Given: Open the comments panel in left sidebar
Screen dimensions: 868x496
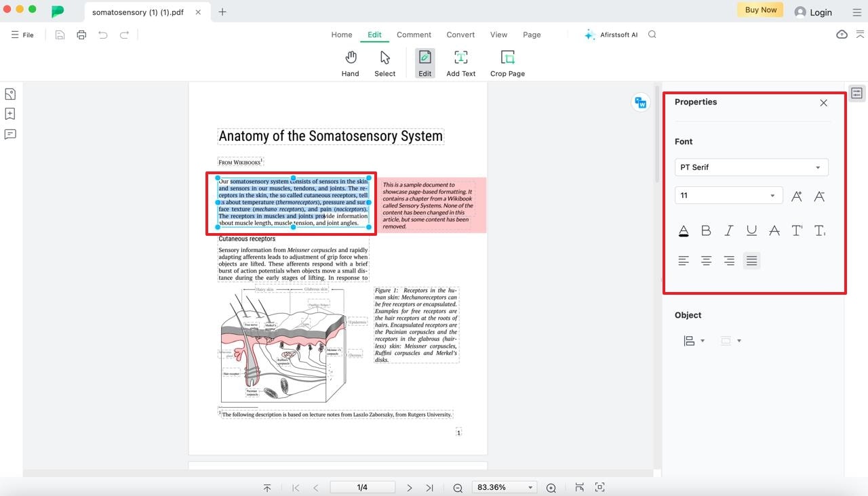Looking at the screenshot, I should 10,134.
